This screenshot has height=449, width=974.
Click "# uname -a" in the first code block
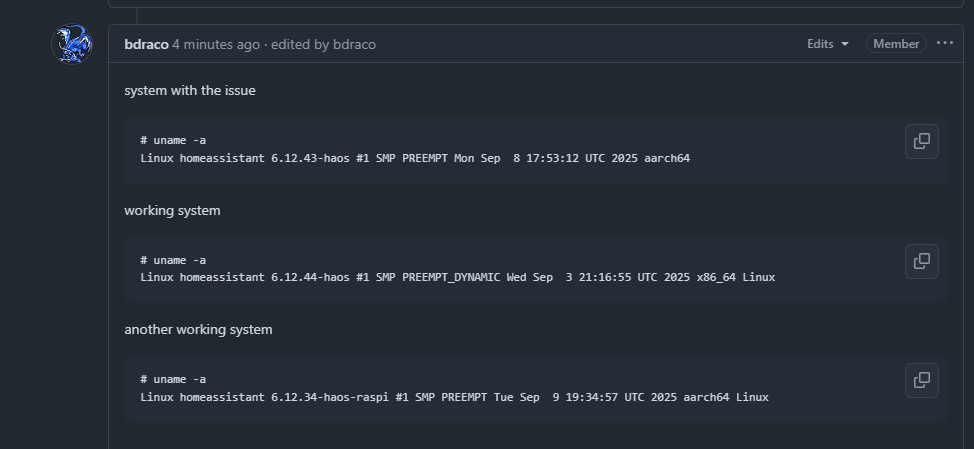(173, 140)
